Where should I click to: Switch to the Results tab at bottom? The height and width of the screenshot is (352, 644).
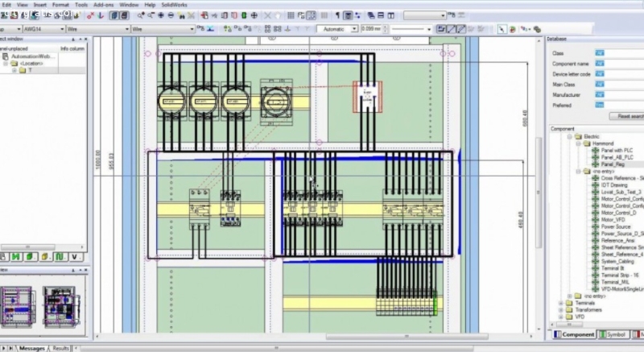point(61,348)
